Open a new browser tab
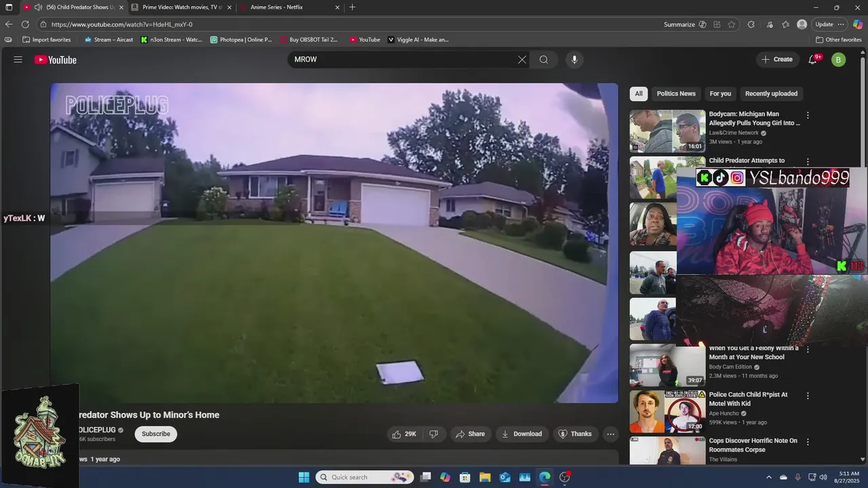 tap(352, 7)
